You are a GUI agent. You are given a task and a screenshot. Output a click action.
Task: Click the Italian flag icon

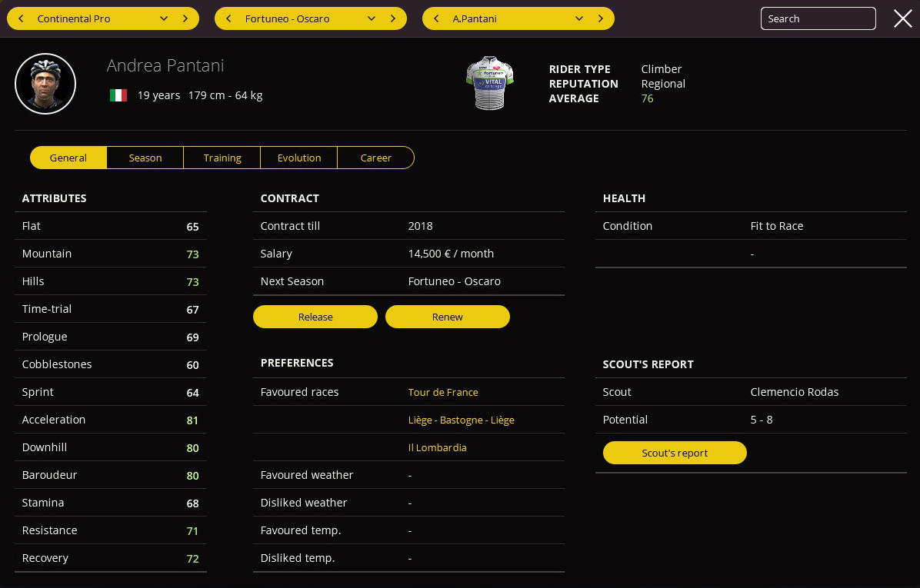118,95
